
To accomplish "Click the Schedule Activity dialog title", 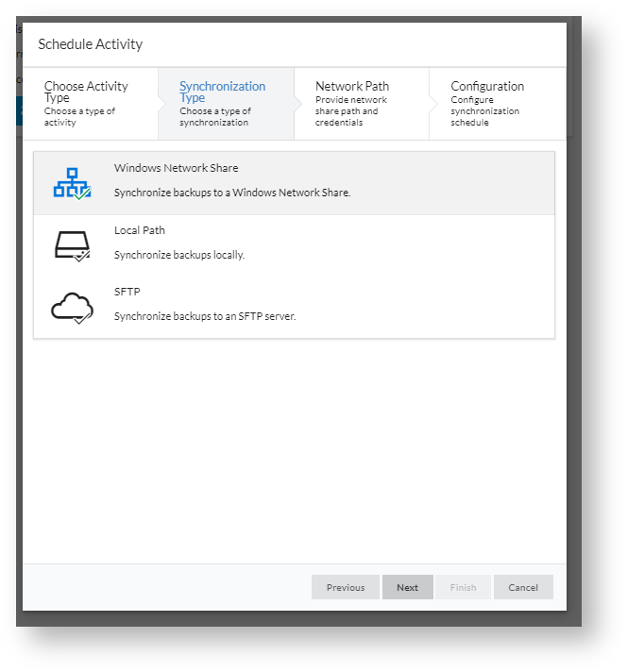I will click(90, 43).
